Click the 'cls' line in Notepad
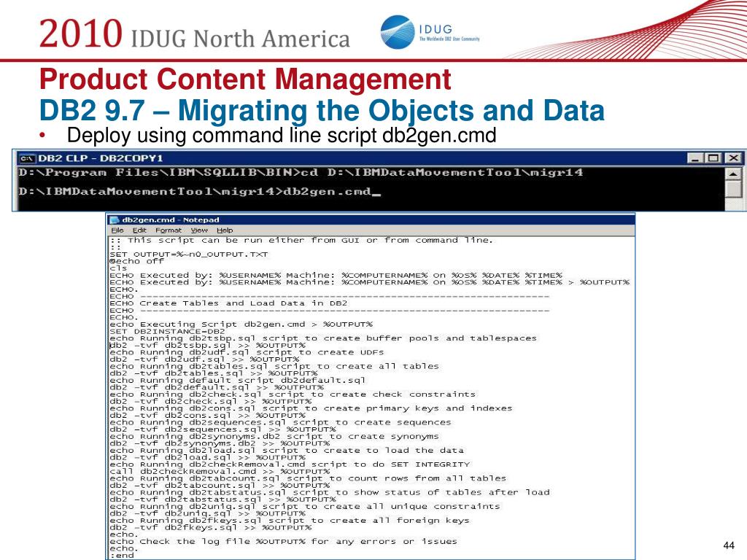This screenshot has height=560, width=747. [x=118, y=268]
